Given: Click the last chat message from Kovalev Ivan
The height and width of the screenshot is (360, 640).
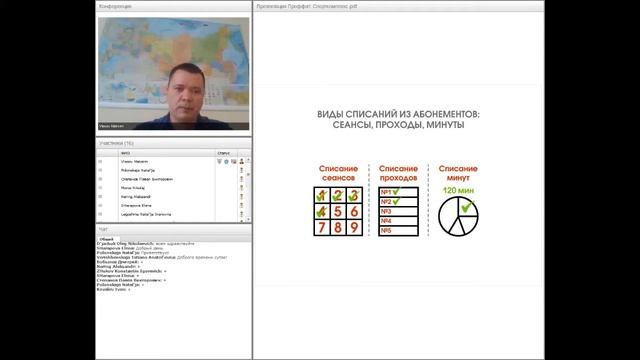Looking at the screenshot, I should (113, 289).
